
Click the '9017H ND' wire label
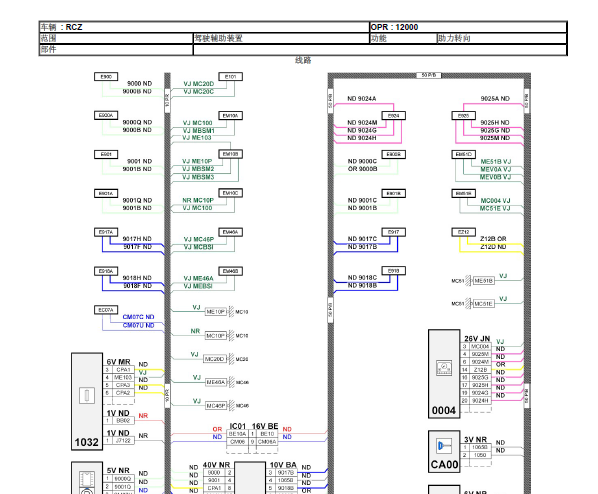137,239
